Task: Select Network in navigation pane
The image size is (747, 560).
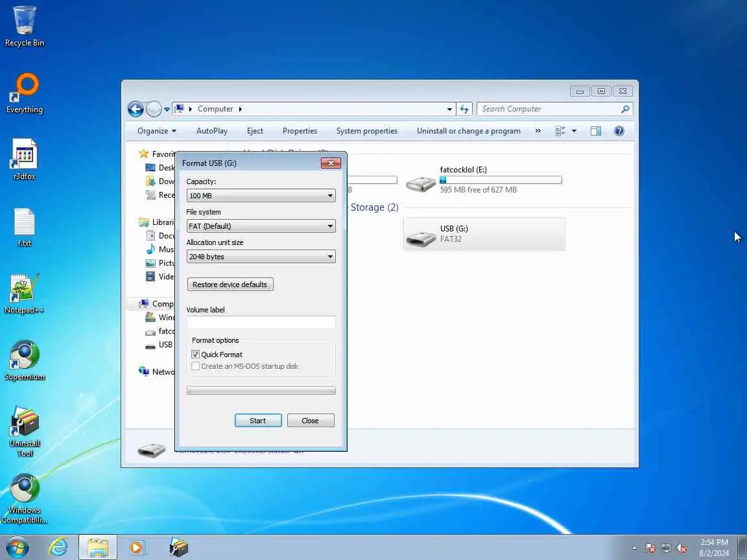Action: (157, 372)
